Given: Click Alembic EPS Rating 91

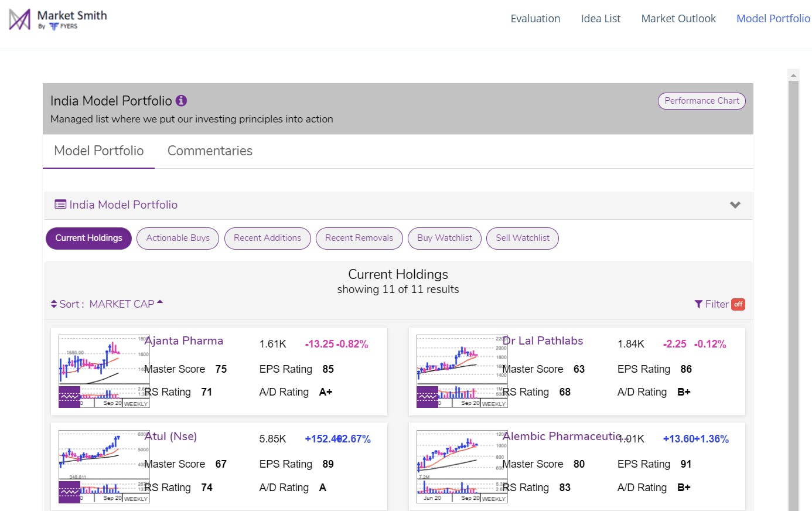Looking at the screenshot, I should coord(686,464).
